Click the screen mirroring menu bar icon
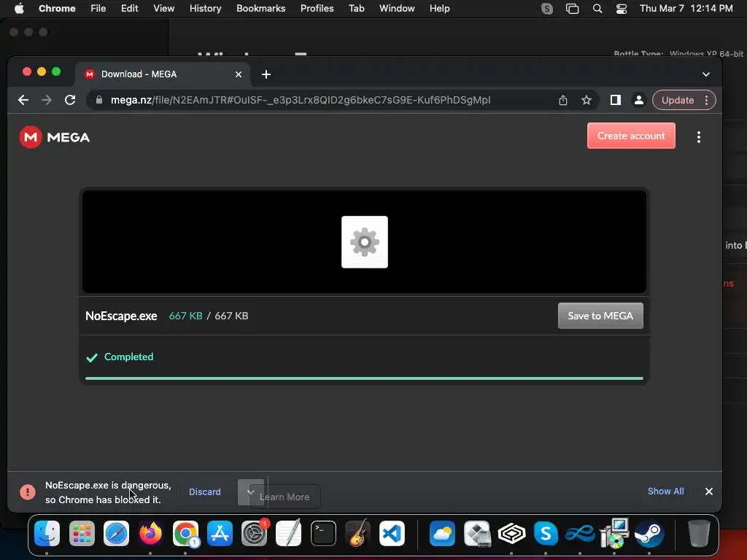The image size is (747, 560). 572,9
